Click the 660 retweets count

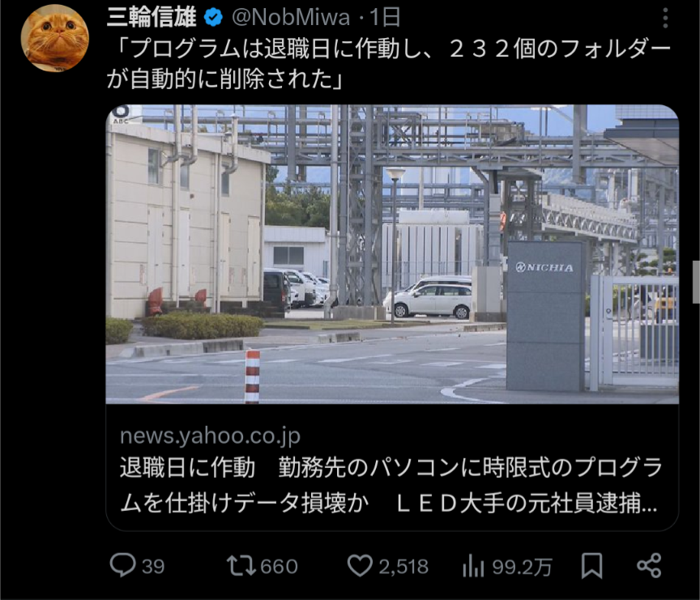pos(279,567)
